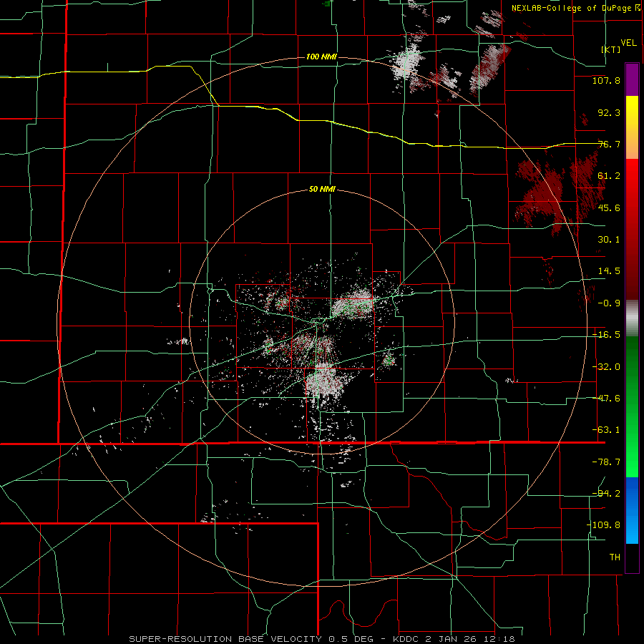
Task: Select the -78.7 value on velocity scale
Action: 606,462
